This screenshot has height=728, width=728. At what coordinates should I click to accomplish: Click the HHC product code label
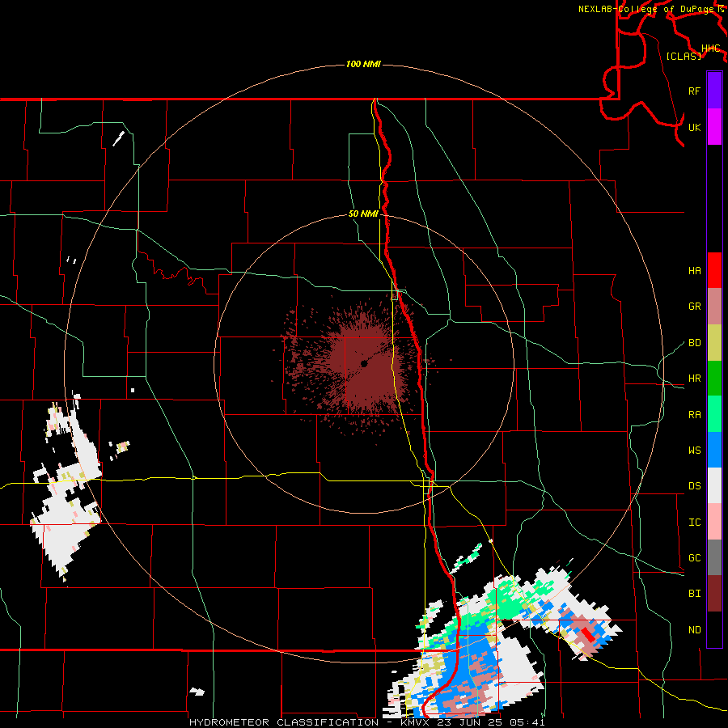pyautogui.click(x=710, y=49)
